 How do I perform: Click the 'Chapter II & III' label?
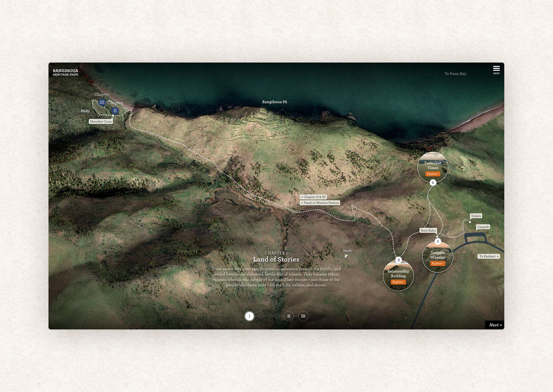click(313, 197)
